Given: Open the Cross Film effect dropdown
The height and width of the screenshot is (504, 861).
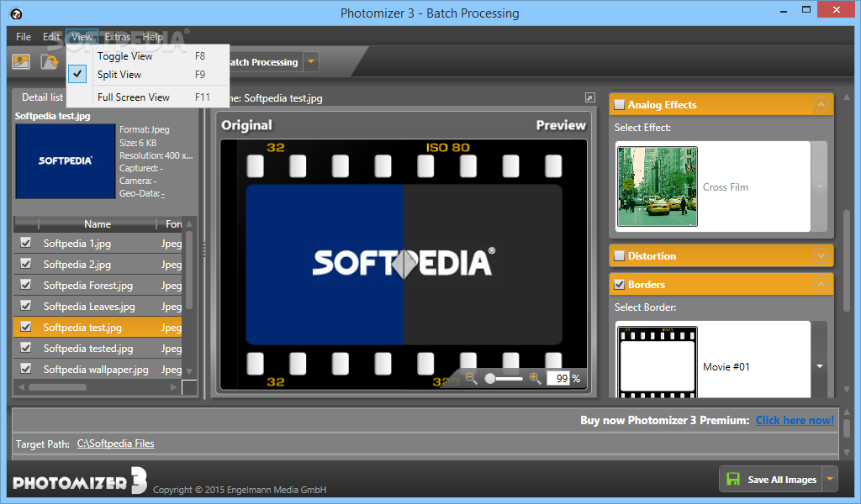Looking at the screenshot, I should click(x=819, y=186).
